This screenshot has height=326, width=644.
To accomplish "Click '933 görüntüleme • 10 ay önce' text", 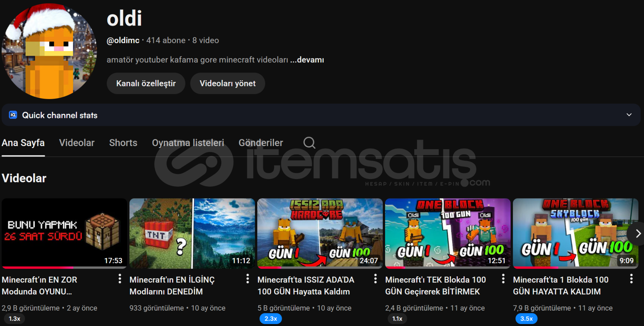I will click(177, 308).
